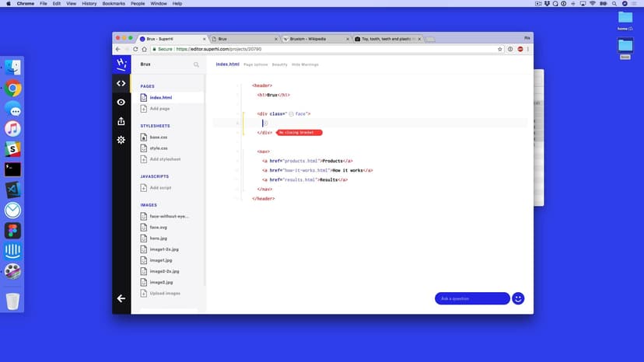The image size is (644, 362).
Task: Click the eye preview icon in sidebar
Action: 121,102
